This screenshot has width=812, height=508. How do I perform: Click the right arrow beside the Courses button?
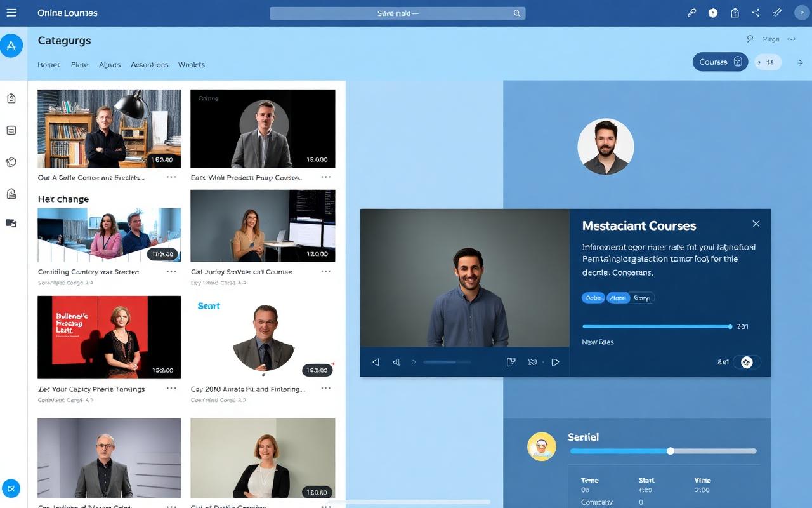[x=800, y=62]
